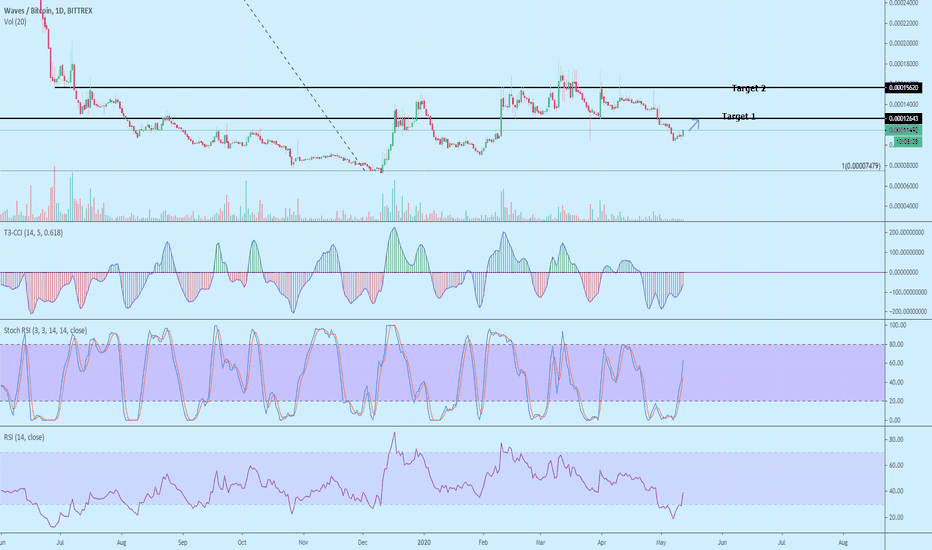Image resolution: width=932 pixels, height=550 pixels.
Task: Click the May label on time axis
Action: coord(661,542)
